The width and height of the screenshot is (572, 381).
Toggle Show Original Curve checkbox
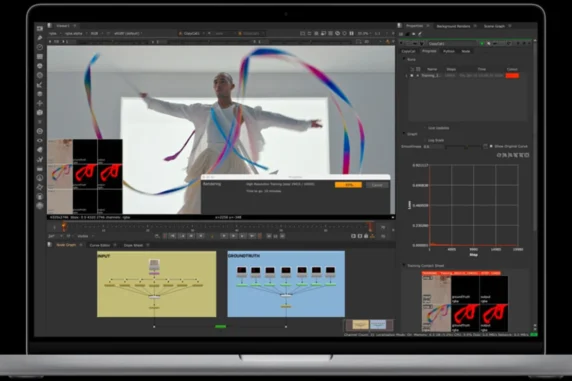(x=491, y=146)
